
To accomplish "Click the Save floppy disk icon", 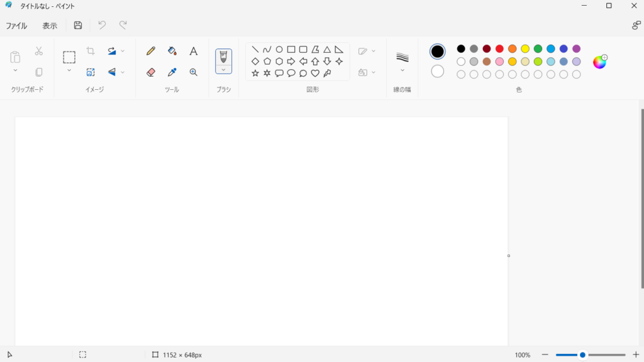I will [x=78, y=26].
